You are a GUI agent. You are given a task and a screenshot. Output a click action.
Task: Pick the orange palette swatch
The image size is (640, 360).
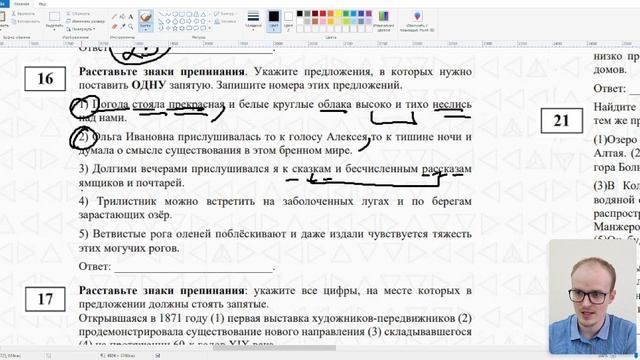pyautogui.click(x=331, y=13)
